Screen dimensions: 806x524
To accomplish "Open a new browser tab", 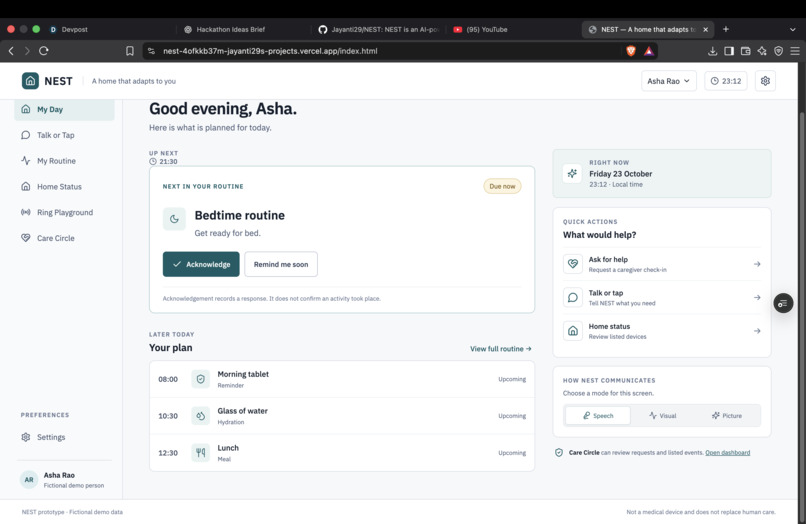I will 726,29.
